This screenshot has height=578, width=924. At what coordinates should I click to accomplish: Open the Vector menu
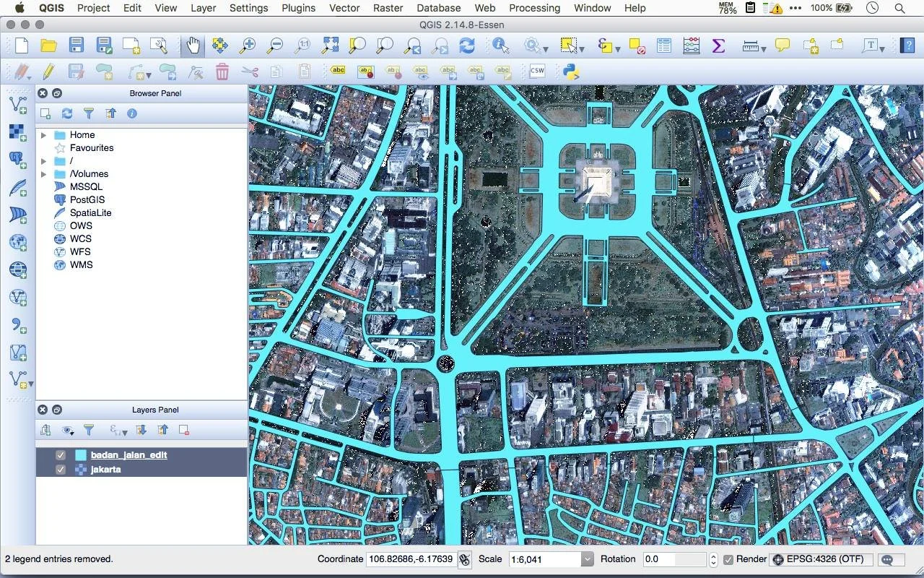coord(344,8)
